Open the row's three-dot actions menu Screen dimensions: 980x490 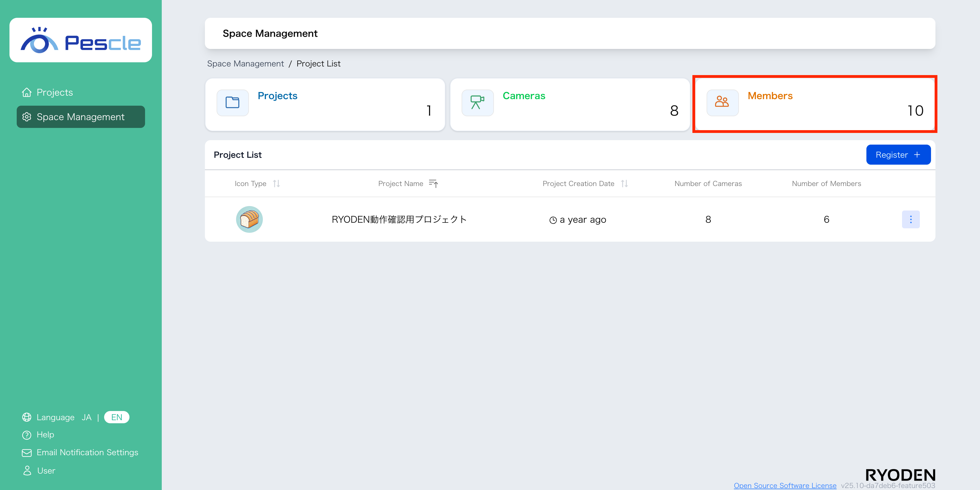[x=910, y=219]
